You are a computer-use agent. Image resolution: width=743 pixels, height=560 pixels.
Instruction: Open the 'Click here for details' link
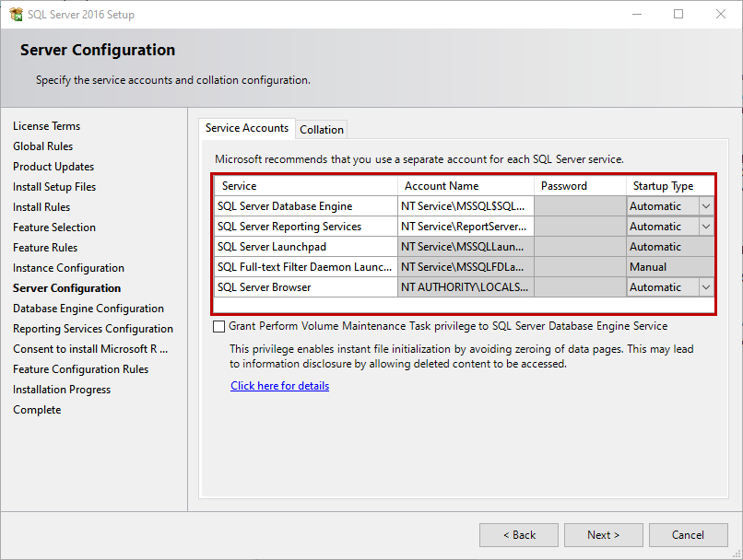(x=279, y=386)
